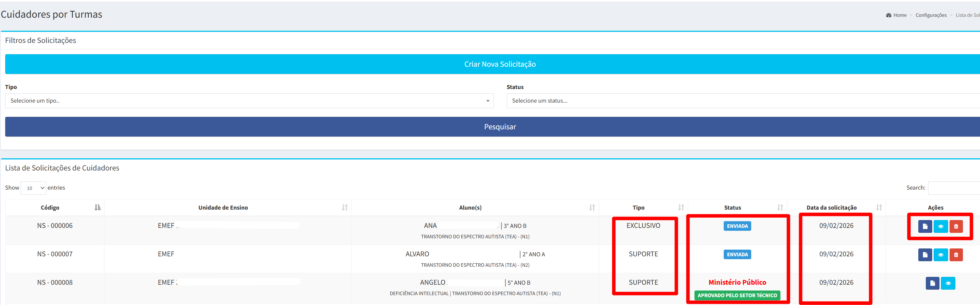Open document icon for NS - 000007
Screen dimensions: 980x305
pyautogui.click(x=925, y=255)
